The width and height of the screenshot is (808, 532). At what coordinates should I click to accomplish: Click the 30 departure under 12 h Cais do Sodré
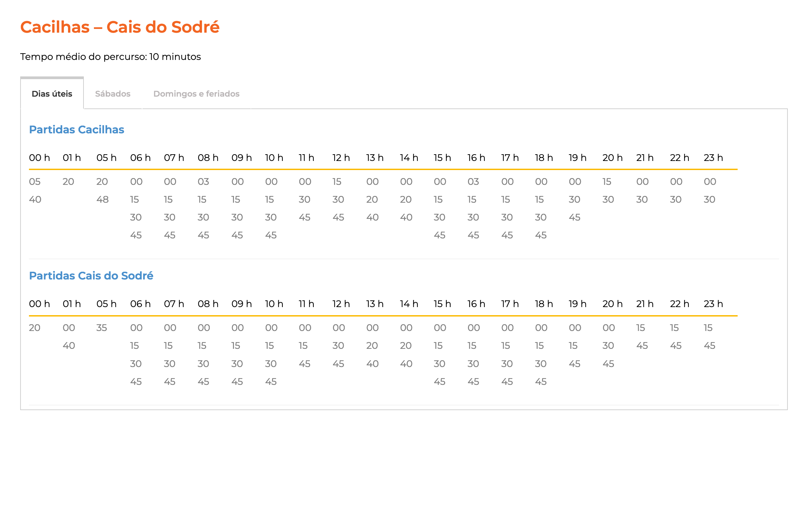point(338,345)
